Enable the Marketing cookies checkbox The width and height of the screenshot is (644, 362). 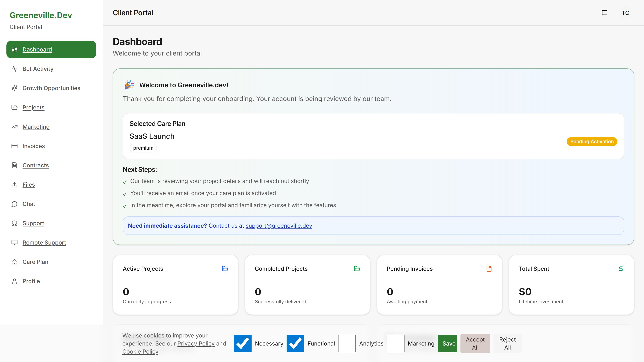point(395,343)
